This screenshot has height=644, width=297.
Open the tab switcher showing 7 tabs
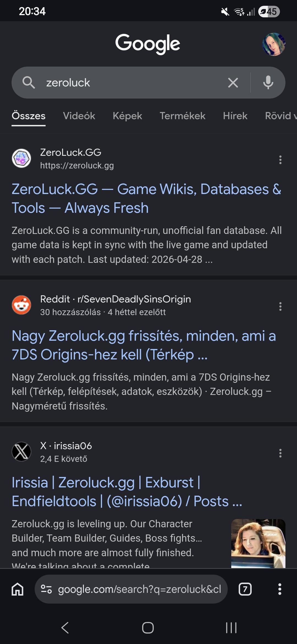click(245, 589)
